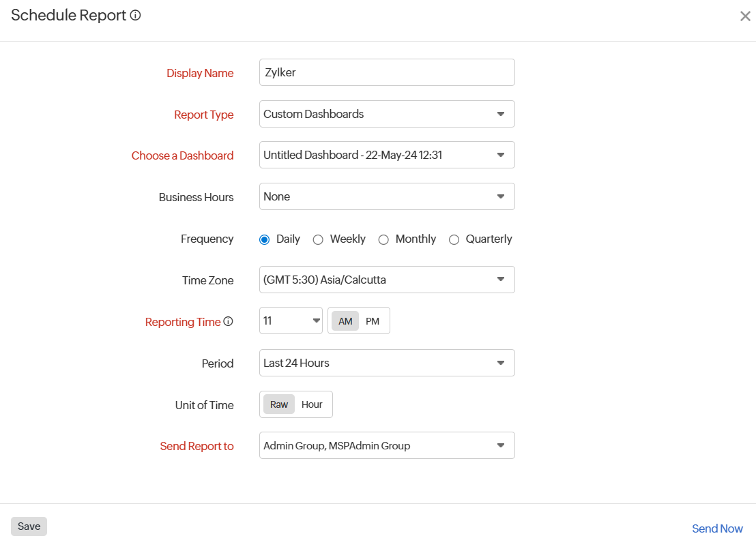Set Unit of Time to Hour

click(312, 404)
